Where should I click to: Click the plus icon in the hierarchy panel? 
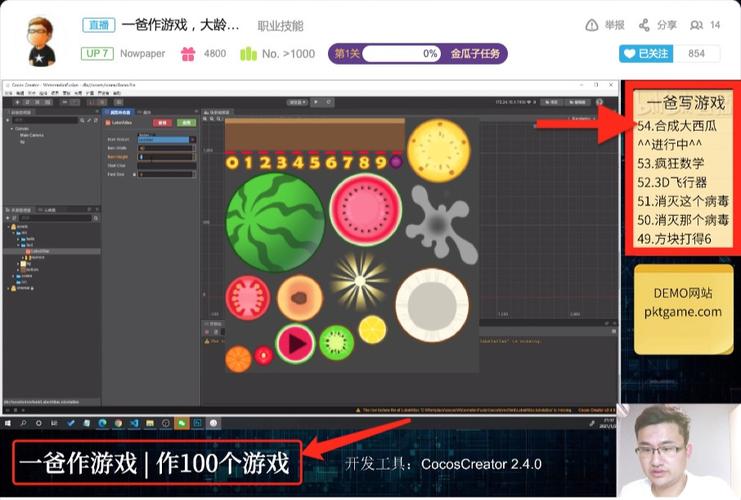[x=9, y=121]
